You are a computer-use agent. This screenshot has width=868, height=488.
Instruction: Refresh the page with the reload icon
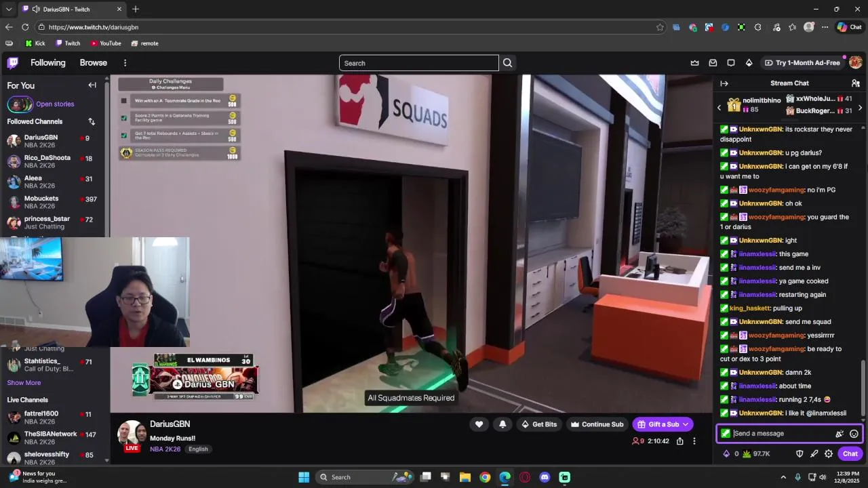[x=25, y=27]
